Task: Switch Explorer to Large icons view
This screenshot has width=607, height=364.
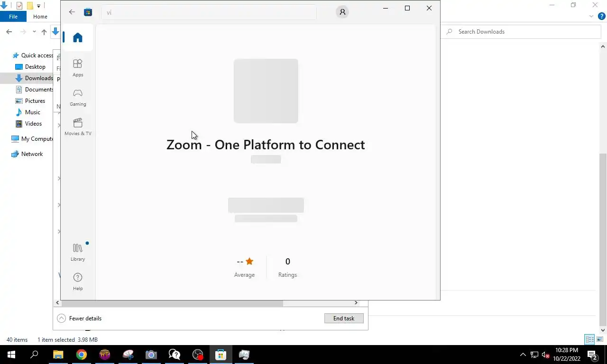Action: (600, 339)
